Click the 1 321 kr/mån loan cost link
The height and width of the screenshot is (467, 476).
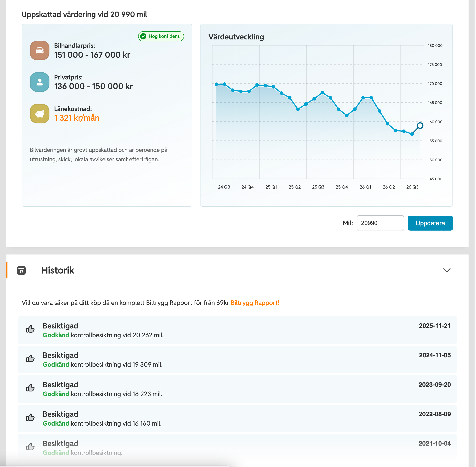pyautogui.click(x=77, y=118)
